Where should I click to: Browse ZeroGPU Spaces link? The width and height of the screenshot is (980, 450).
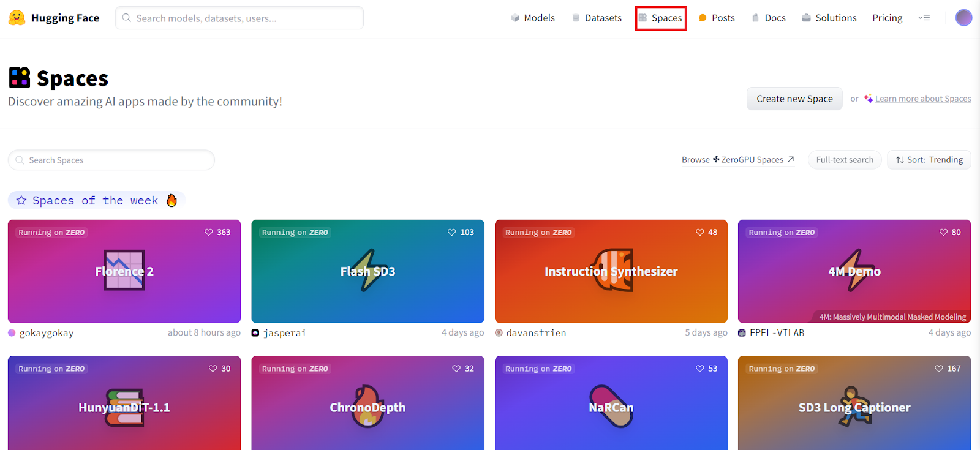[738, 160]
